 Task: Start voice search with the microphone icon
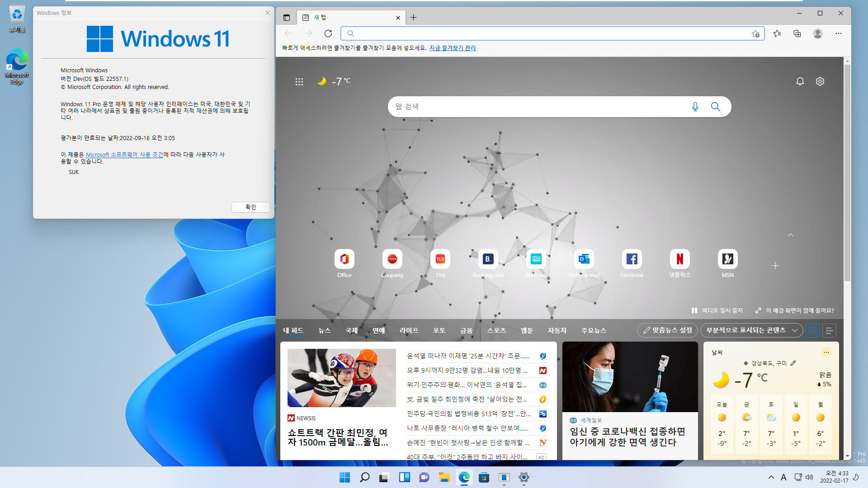pyautogui.click(x=695, y=107)
